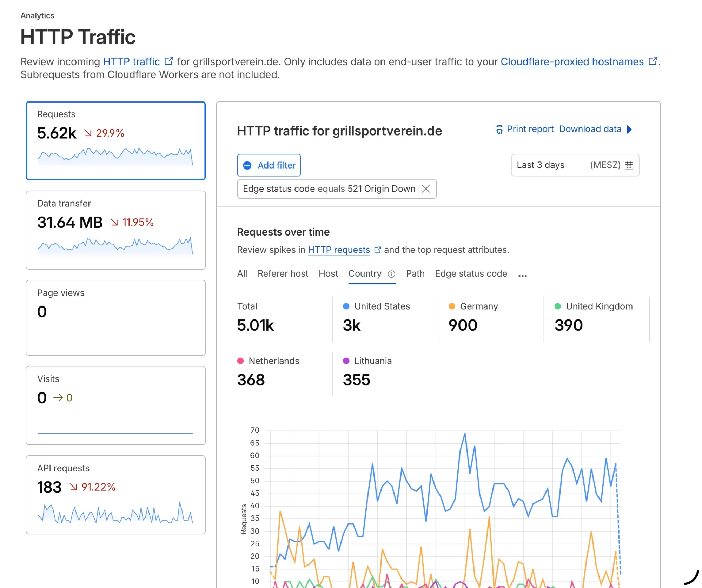Select the Data transfer metric card
Viewport: 702px width, 588px height.
[115, 230]
